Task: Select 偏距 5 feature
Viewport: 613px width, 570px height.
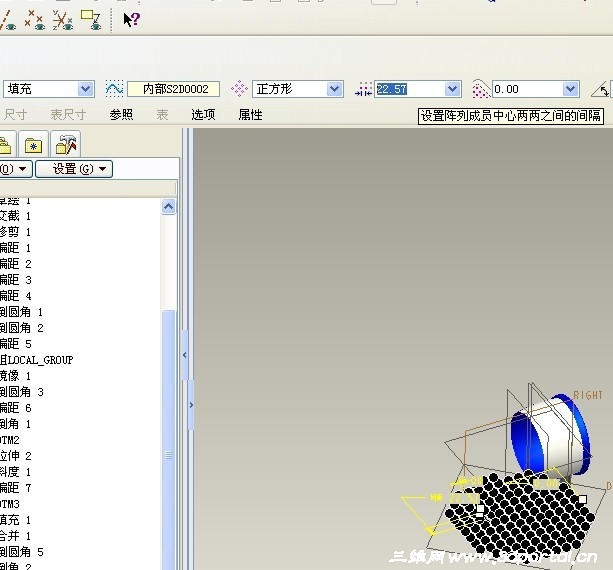Action: coord(16,344)
